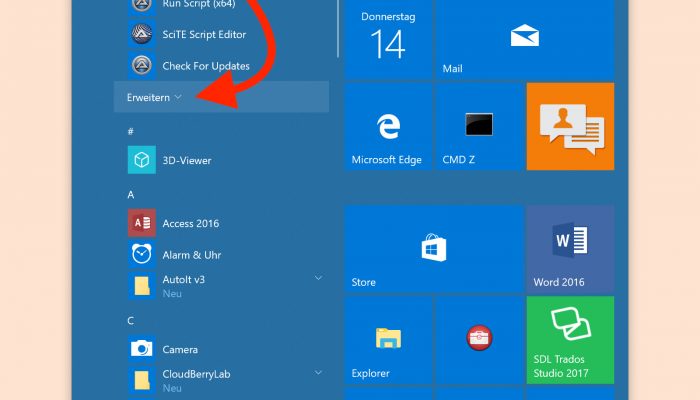Open the Donnerstag 14 calendar tile
This screenshot has height=400, width=700.
click(388, 39)
